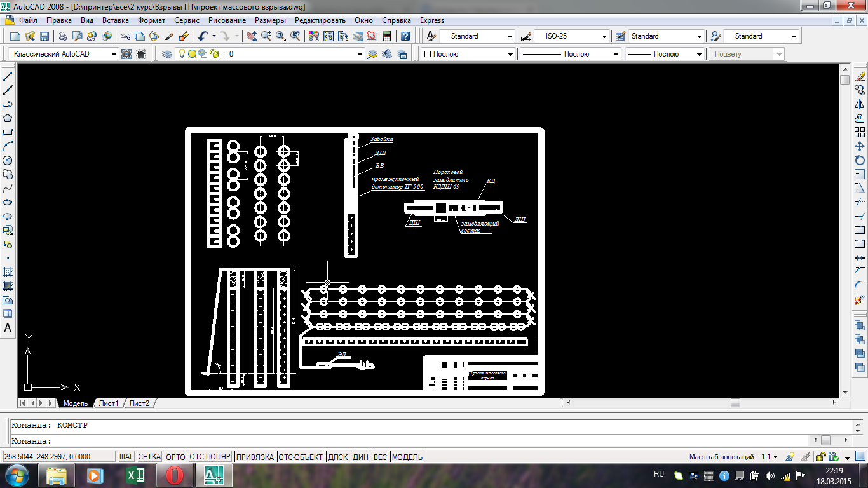Open the QuickCalc calculator icon
Viewport: 868px width, 488px height.
tap(386, 36)
